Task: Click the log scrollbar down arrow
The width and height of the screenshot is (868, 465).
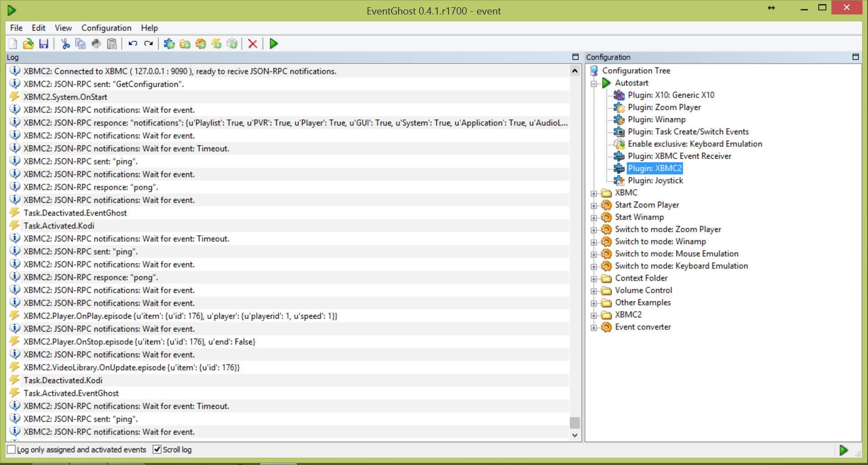Action: coord(575,435)
